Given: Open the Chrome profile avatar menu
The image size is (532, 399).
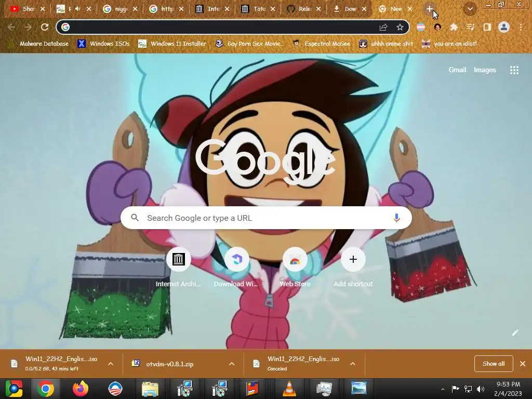Looking at the screenshot, I should (x=504, y=27).
